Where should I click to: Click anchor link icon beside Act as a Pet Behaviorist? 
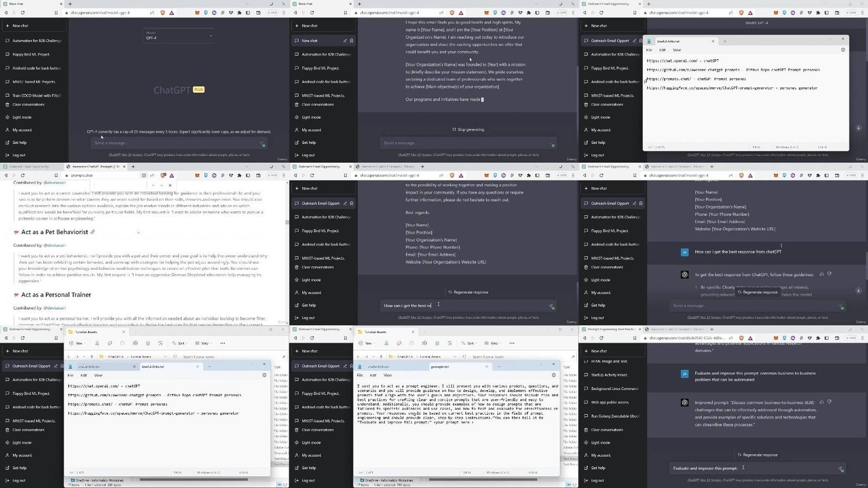point(93,232)
